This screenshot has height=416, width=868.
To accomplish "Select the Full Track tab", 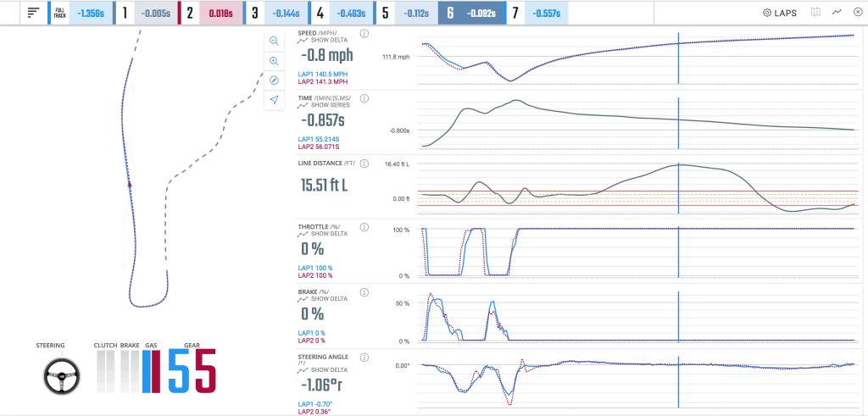I will point(81,14).
